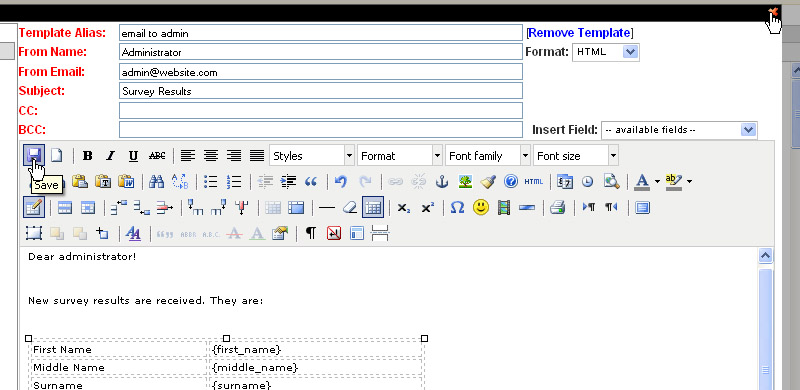Open the Format dropdown in the editor toolbar
This screenshot has height=390, width=800.
400,156
